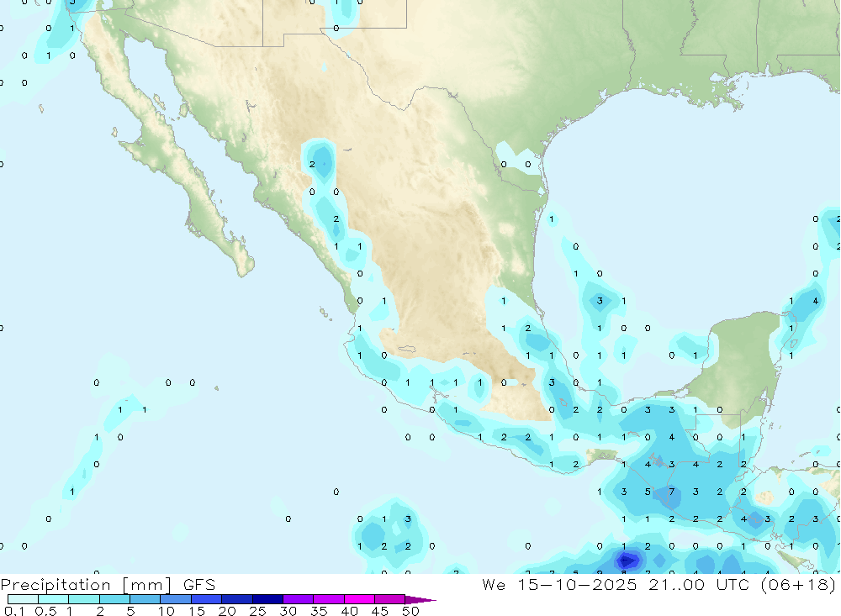Click the "We" weekday label

click(x=494, y=584)
